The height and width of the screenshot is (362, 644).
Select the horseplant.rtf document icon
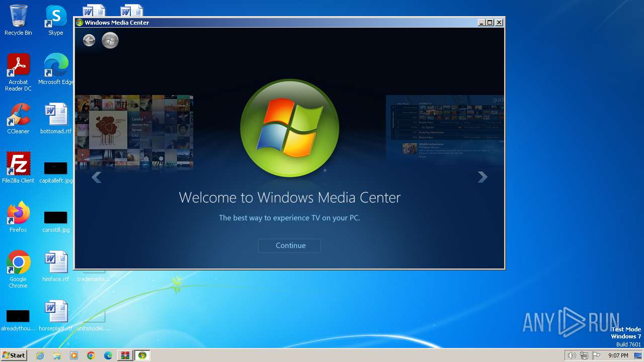click(56, 316)
